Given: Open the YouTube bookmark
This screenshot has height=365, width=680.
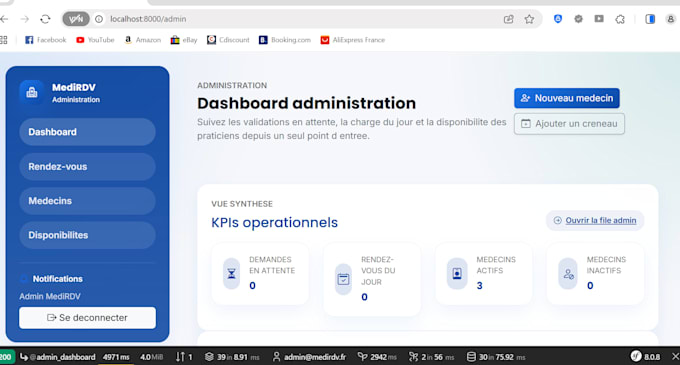Looking at the screenshot, I should pyautogui.click(x=95, y=40).
